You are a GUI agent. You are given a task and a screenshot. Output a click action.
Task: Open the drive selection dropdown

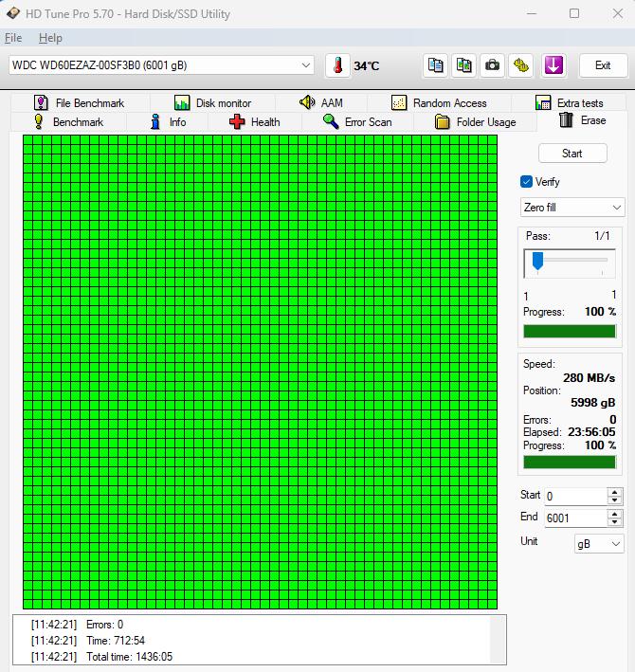305,65
